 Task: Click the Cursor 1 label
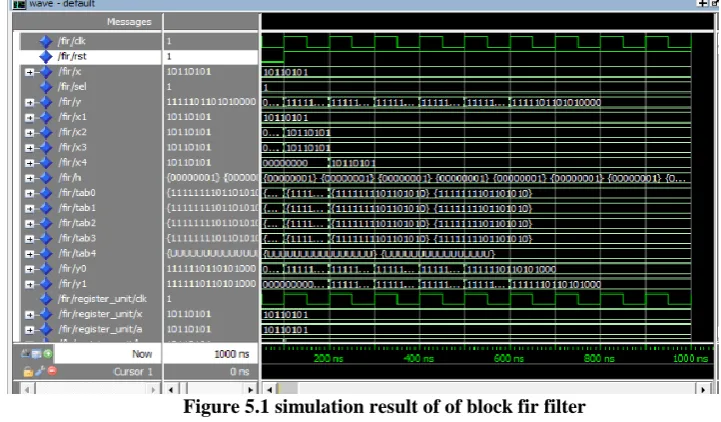(133, 371)
